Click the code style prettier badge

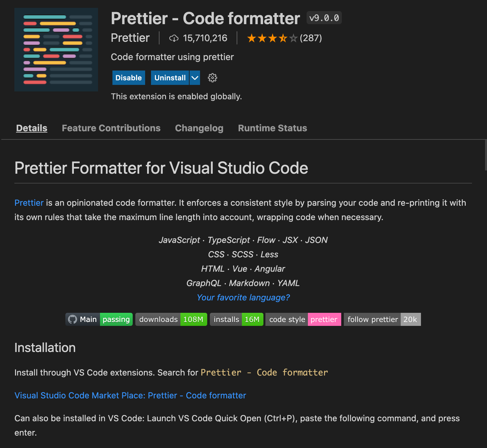point(303,319)
